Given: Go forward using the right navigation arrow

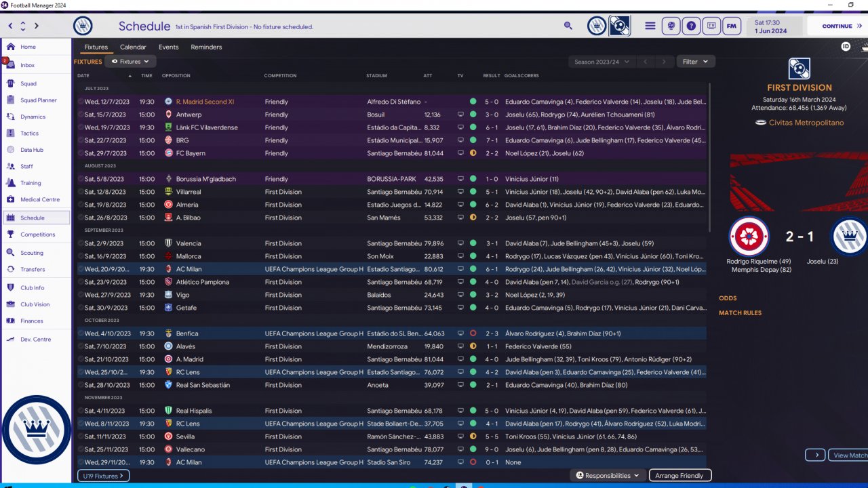Looking at the screenshot, I should pos(36,26).
